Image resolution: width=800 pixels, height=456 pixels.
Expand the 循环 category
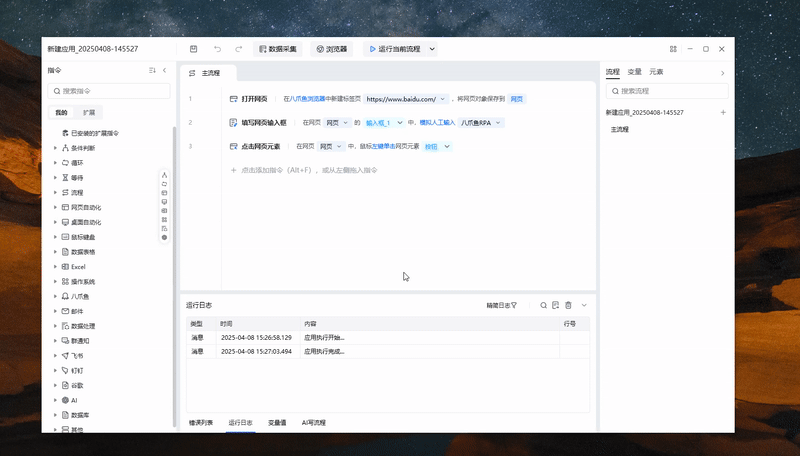coord(55,163)
